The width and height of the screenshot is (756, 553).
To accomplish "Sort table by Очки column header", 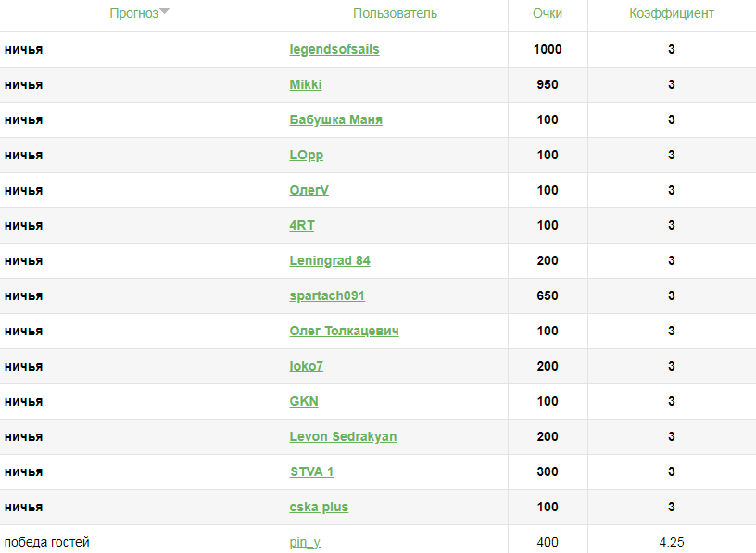I will point(547,14).
